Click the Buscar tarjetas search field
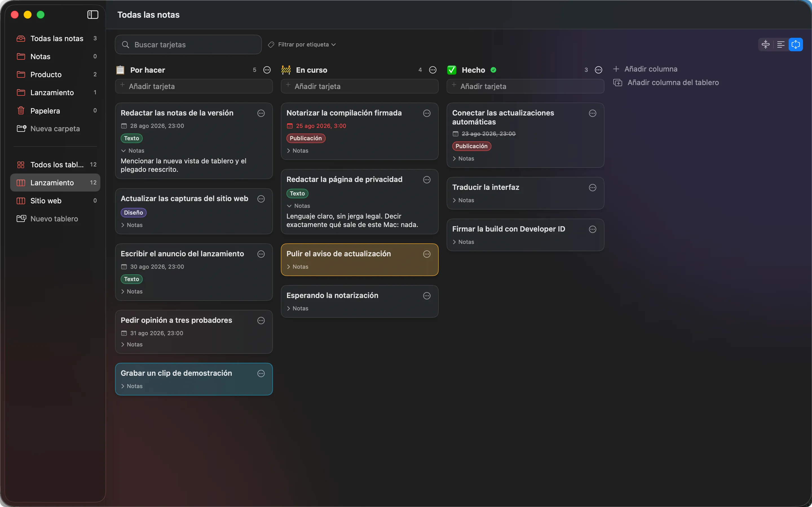Screen dimensions: 812x507 click(x=188, y=45)
